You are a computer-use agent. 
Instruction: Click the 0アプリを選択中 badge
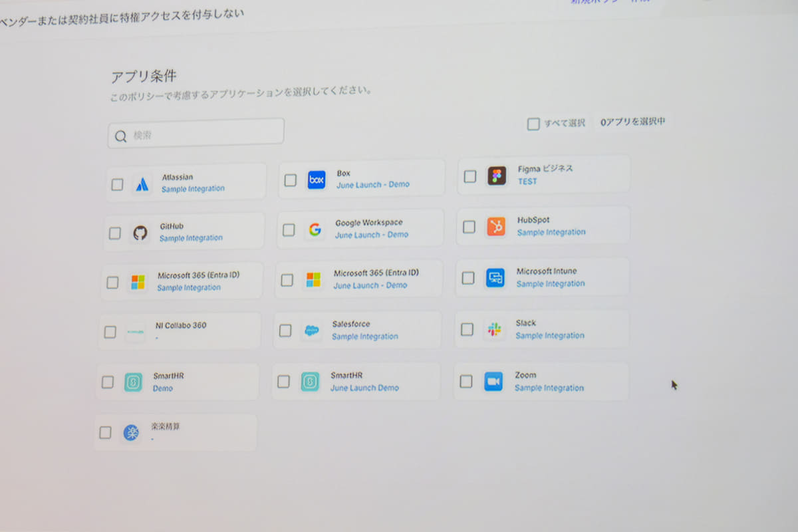point(632,122)
